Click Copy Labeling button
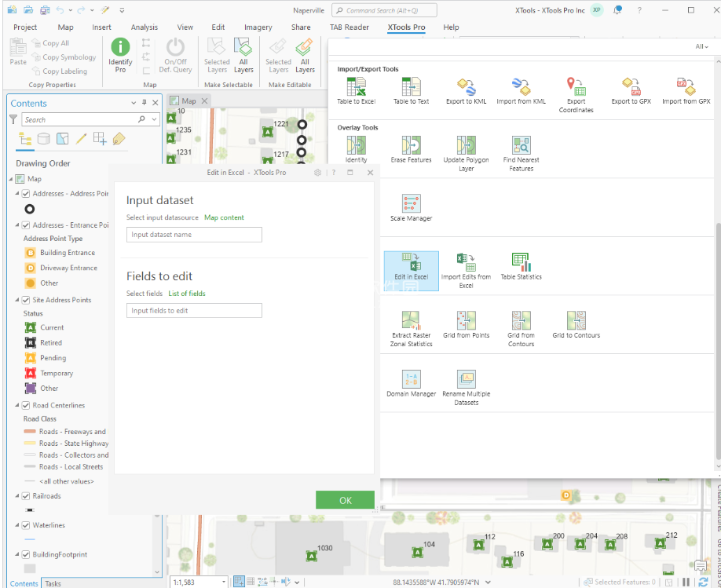Screen dimensions: 721x588 pos(60,71)
